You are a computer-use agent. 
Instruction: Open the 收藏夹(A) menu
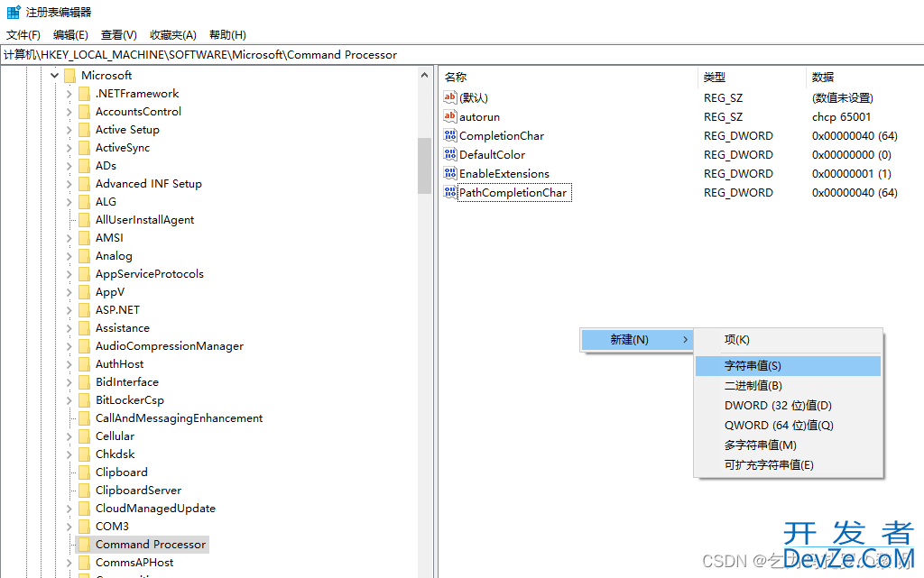point(172,35)
